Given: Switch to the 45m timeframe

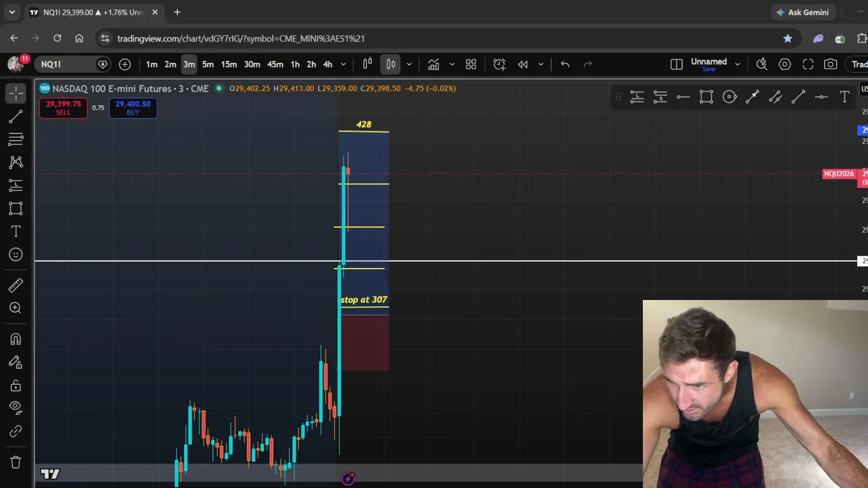Looking at the screenshot, I should point(275,64).
